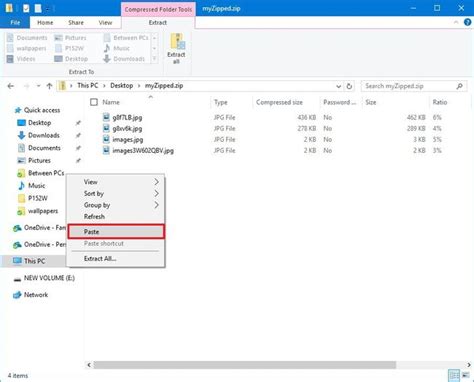Open Downloads in the navigation pane
474x382 pixels.
pyautogui.click(x=44, y=135)
